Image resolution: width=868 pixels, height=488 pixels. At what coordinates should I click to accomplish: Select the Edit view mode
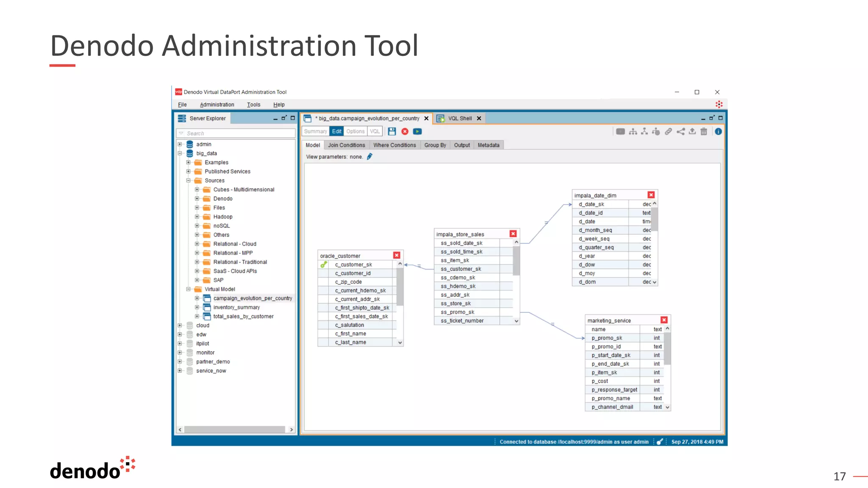[x=337, y=131]
